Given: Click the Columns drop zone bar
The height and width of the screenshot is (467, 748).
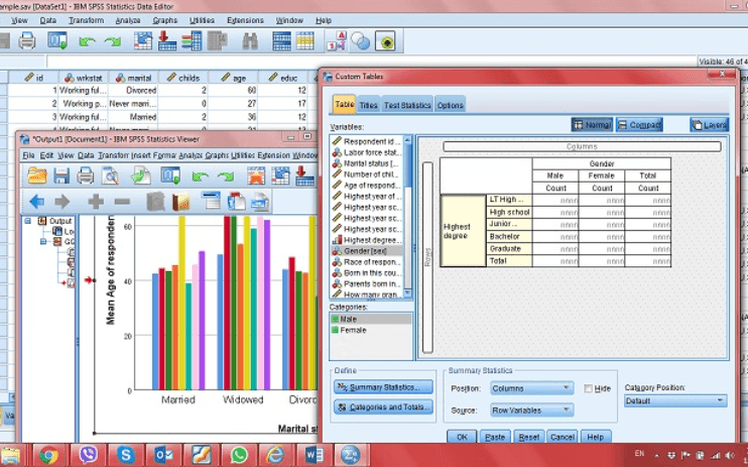Looking at the screenshot, I should [582, 146].
